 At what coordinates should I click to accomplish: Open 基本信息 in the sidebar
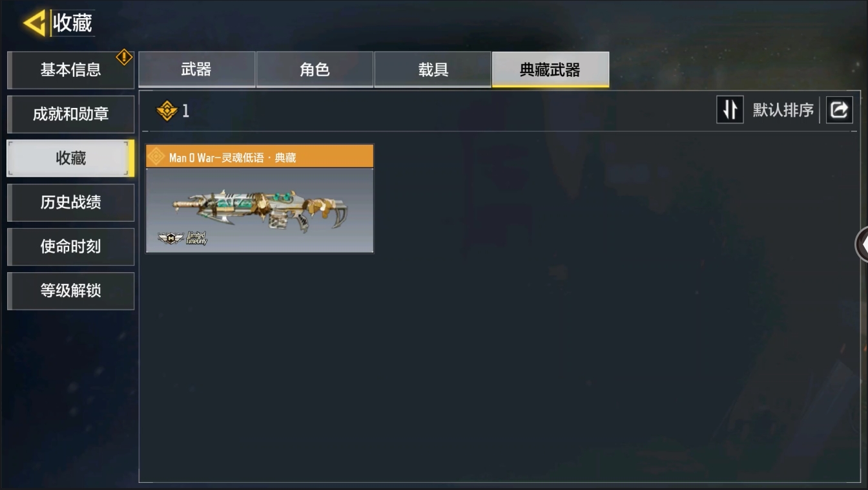click(x=70, y=70)
